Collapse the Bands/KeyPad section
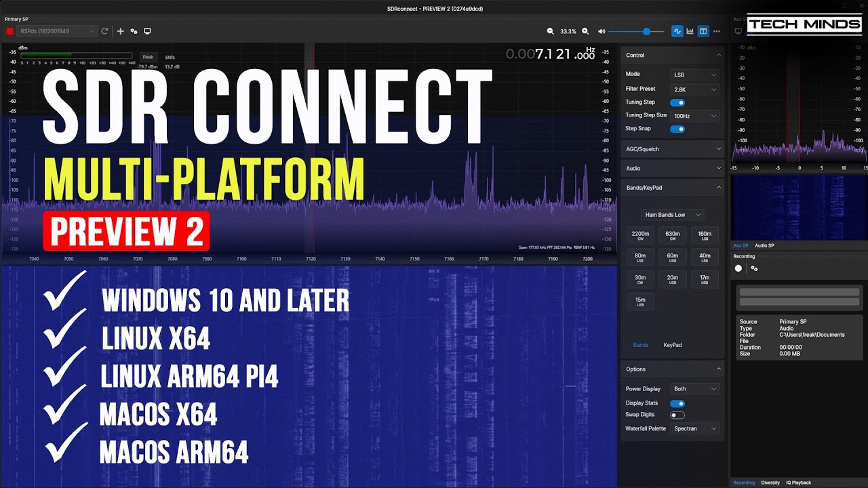 (672, 188)
